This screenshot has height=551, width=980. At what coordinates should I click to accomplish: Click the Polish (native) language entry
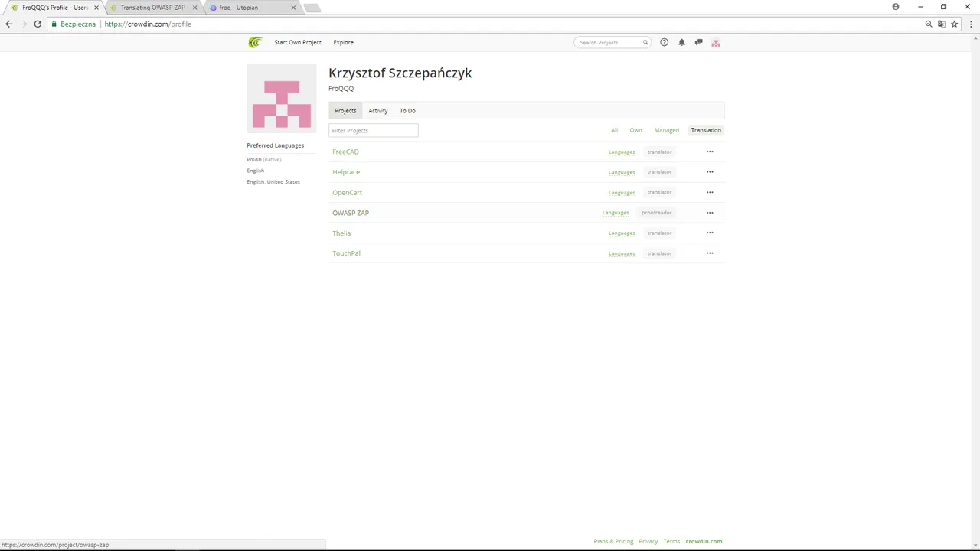264,159
